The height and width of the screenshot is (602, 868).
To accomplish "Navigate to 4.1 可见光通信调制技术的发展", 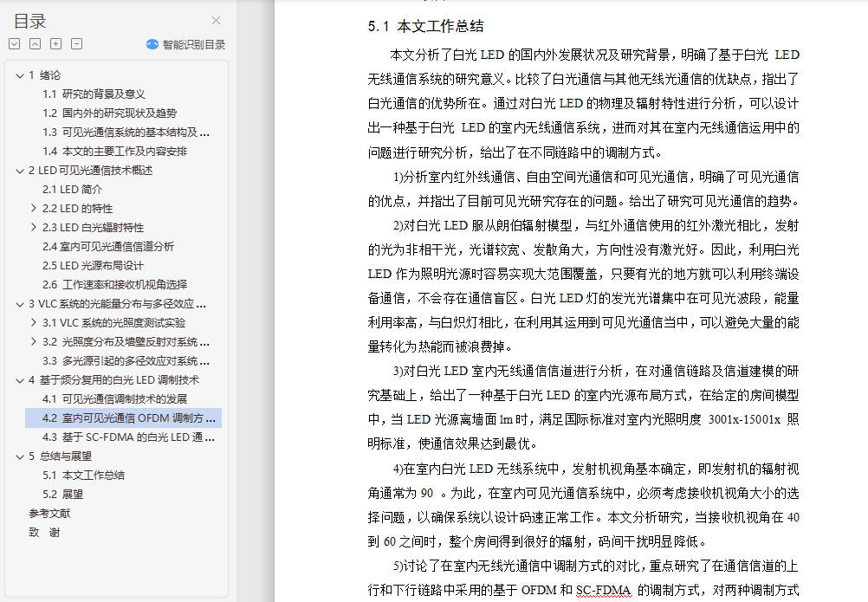I will [114, 399].
